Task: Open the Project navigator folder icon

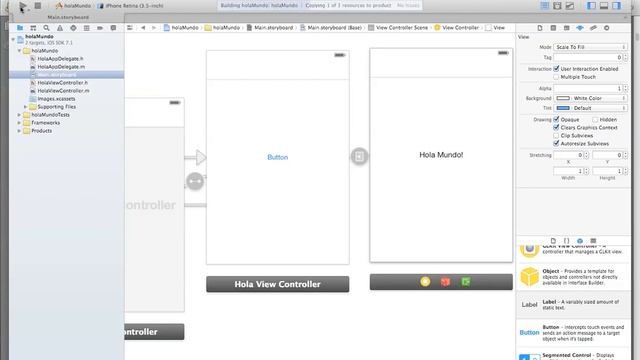Action: pyautogui.click(x=20, y=28)
